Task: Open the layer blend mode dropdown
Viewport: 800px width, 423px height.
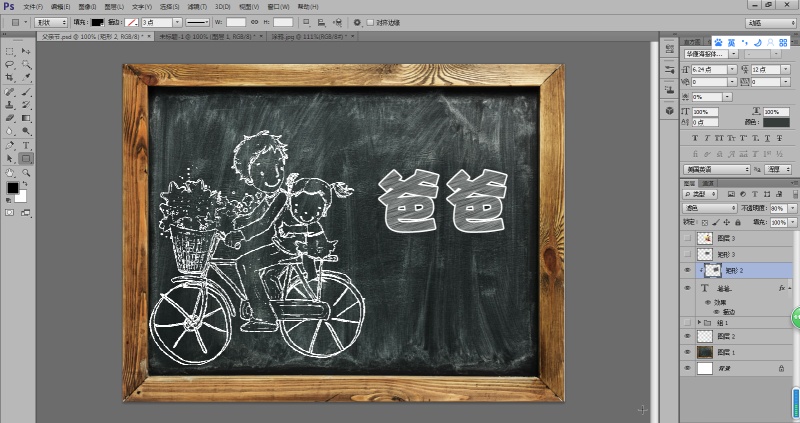Action: click(710, 208)
